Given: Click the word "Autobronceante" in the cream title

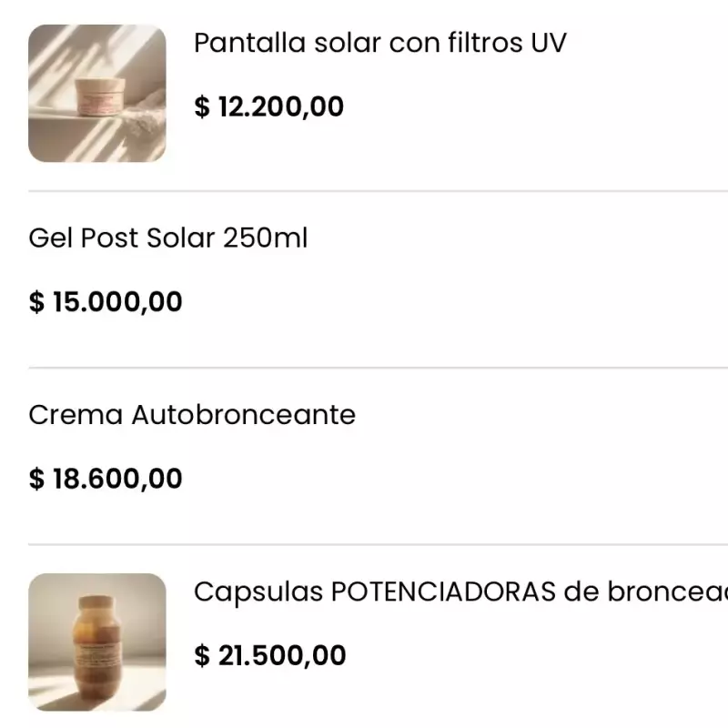Looking at the screenshot, I should (244, 415).
